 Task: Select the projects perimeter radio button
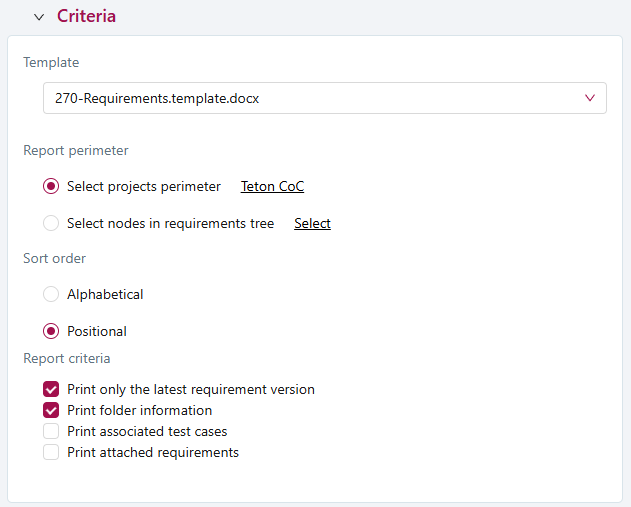tap(51, 186)
